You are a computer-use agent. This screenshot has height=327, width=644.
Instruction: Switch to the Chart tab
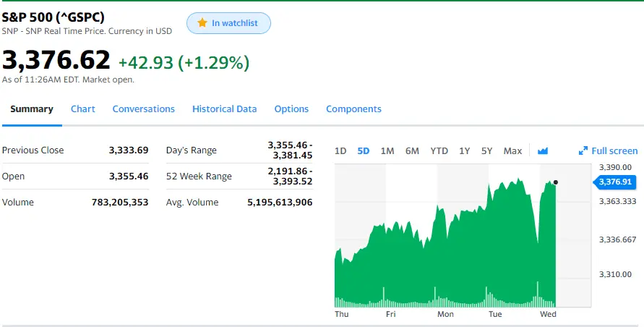(83, 109)
